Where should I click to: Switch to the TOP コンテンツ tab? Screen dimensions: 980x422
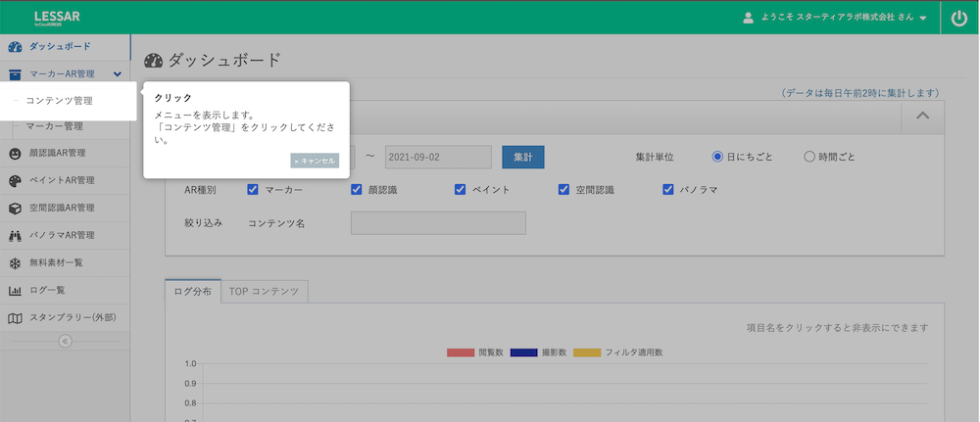point(265,292)
